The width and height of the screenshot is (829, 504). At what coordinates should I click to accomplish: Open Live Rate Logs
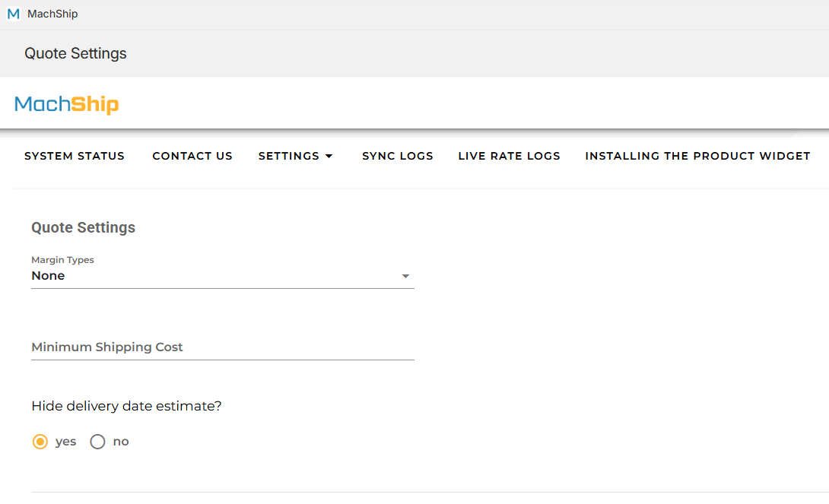coord(509,156)
